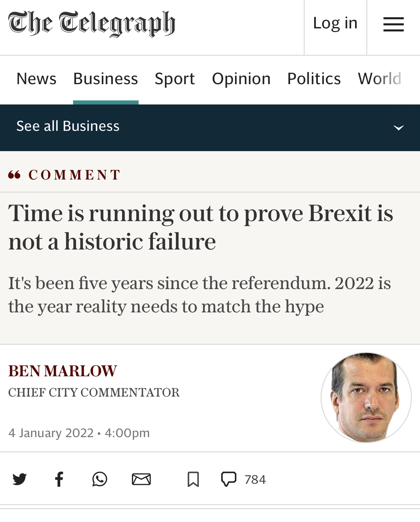420x522 pixels.
Task: Expand the See all Business chevron
Action: 399,128
